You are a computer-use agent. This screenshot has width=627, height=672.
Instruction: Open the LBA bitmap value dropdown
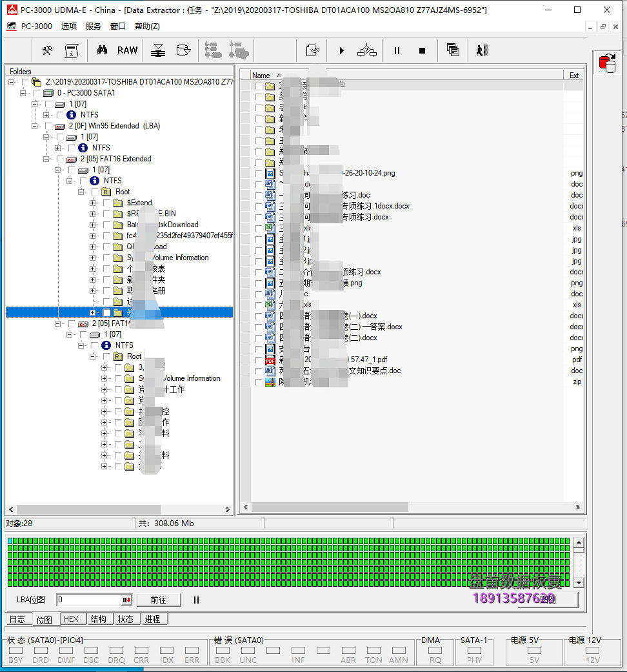pos(127,600)
